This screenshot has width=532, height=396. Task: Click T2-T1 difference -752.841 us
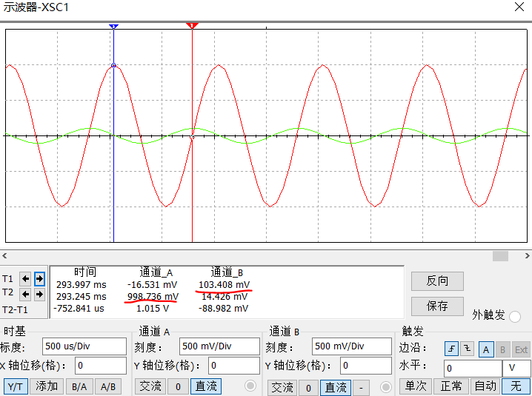point(79,309)
